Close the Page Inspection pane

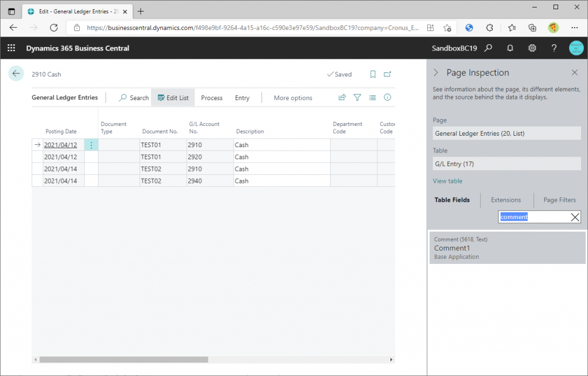(574, 72)
